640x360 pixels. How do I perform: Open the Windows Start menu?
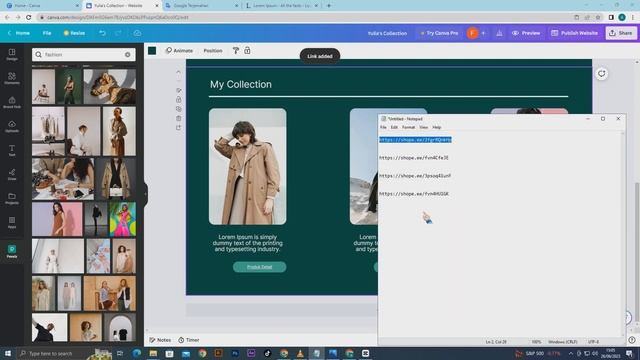pos(7,353)
